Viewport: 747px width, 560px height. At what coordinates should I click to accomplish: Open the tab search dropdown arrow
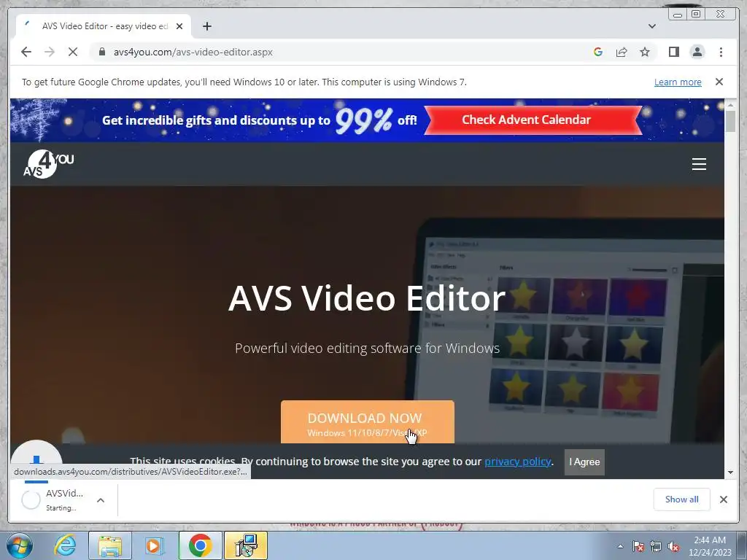click(652, 26)
